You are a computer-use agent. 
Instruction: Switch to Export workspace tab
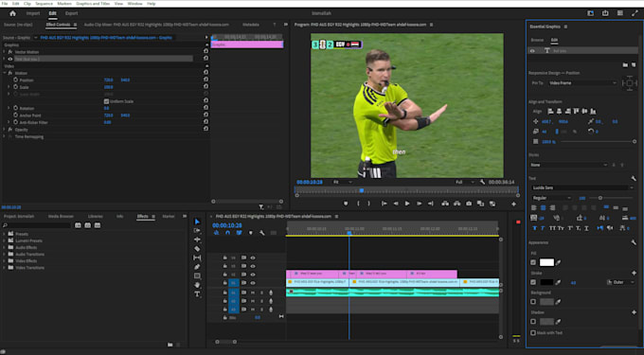pyautogui.click(x=71, y=13)
